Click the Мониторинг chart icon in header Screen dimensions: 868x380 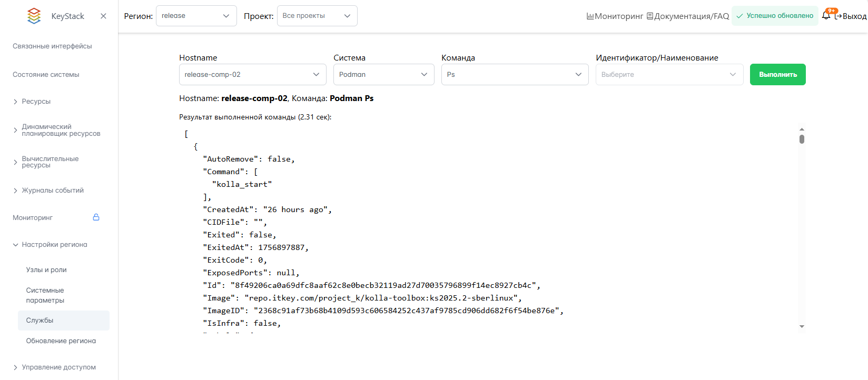(x=590, y=16)
